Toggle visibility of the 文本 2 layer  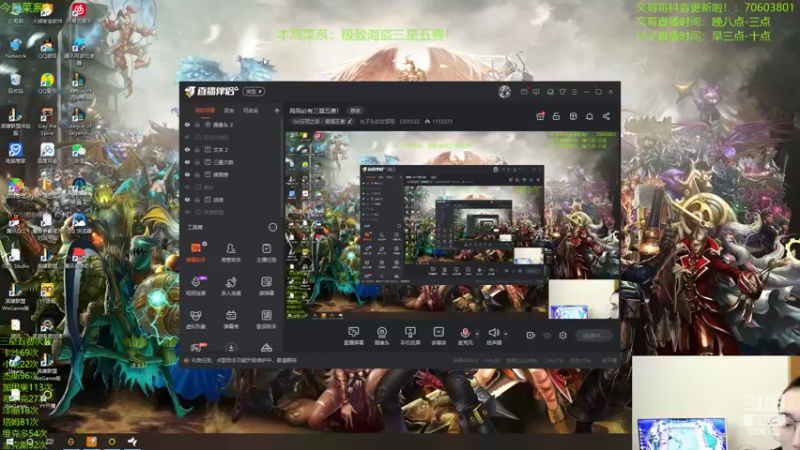187,149
